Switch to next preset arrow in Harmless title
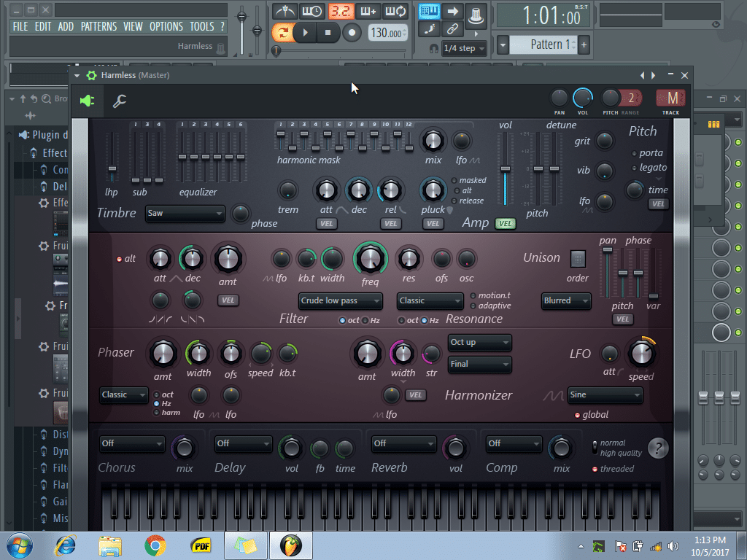This screenshot has height=560, width=747. click(653, 75)
